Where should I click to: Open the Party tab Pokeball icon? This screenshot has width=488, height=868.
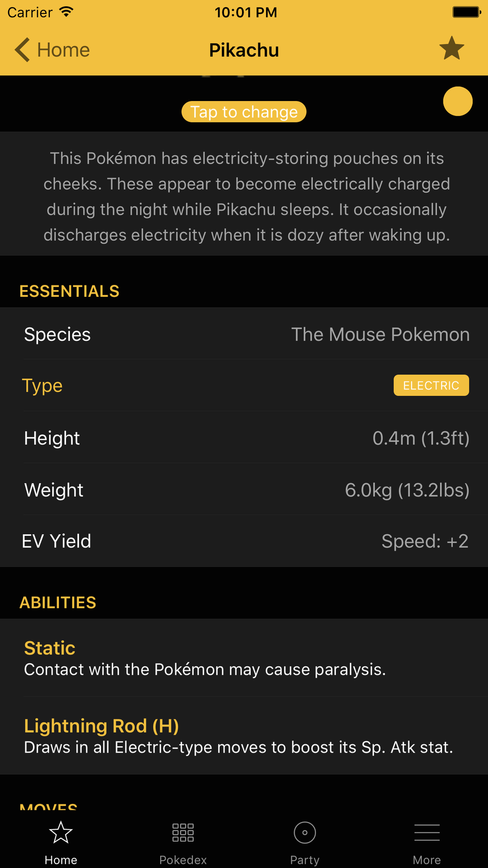pos(305,833)
